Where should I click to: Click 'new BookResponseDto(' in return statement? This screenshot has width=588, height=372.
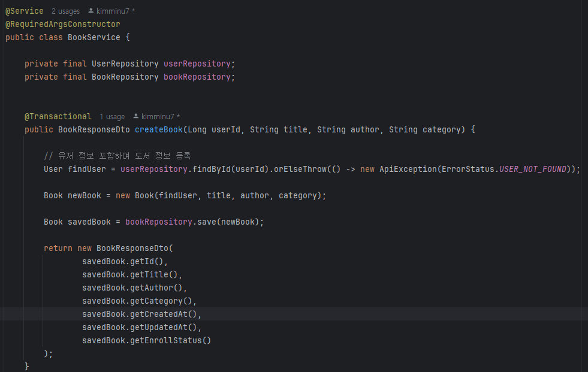(125, 249)
